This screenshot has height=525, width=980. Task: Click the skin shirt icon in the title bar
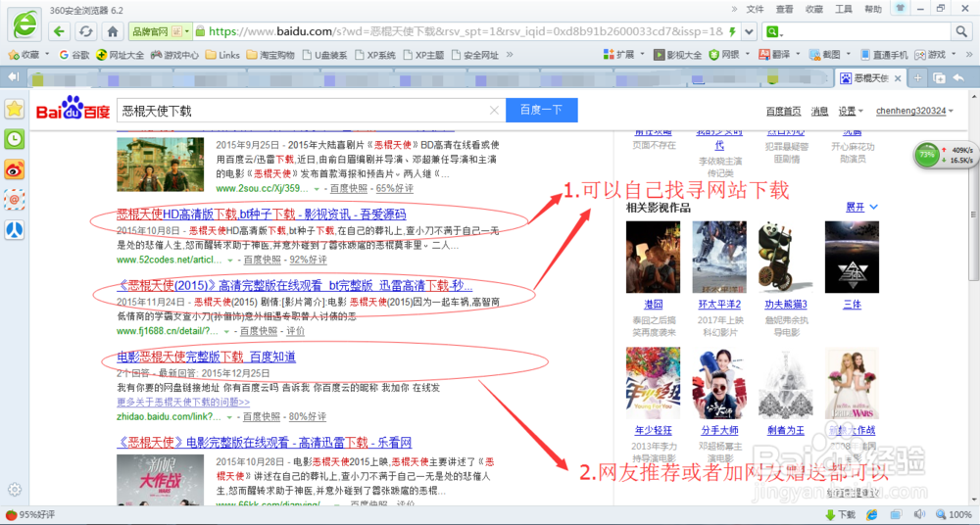pyautogui.click(x=900, y=8)
